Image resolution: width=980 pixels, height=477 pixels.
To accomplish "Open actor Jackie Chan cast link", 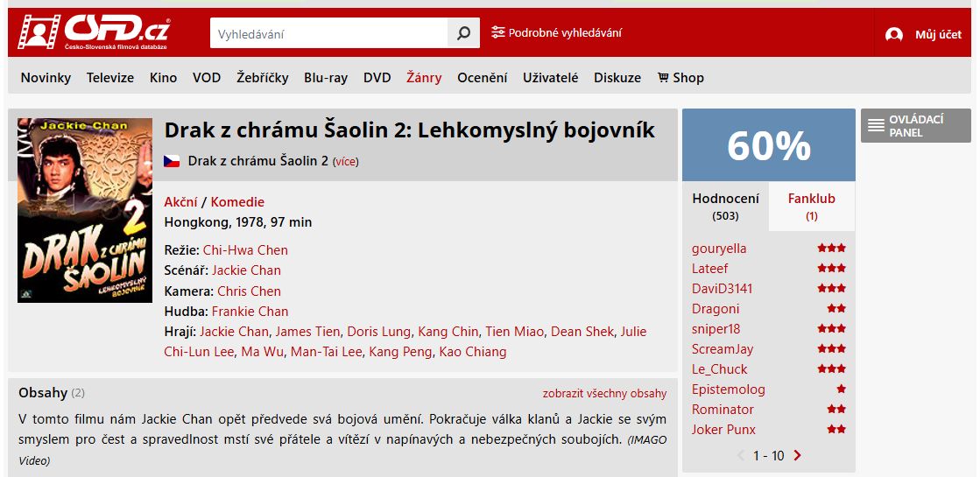I will [x=235, y=332].
